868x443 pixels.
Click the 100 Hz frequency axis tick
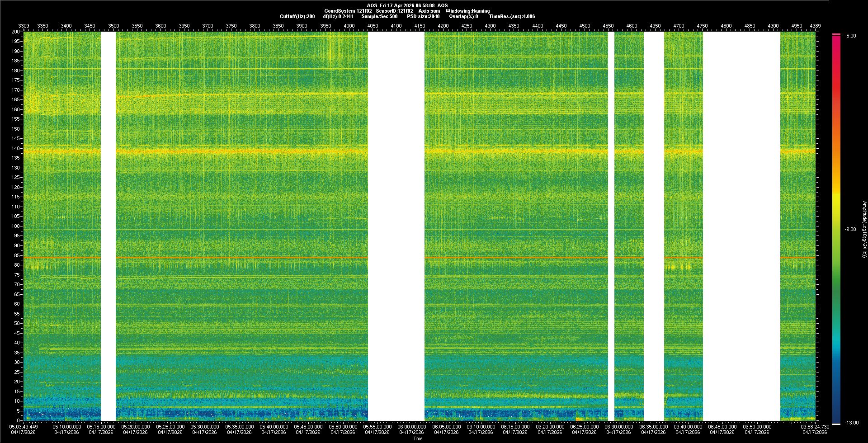16,226
